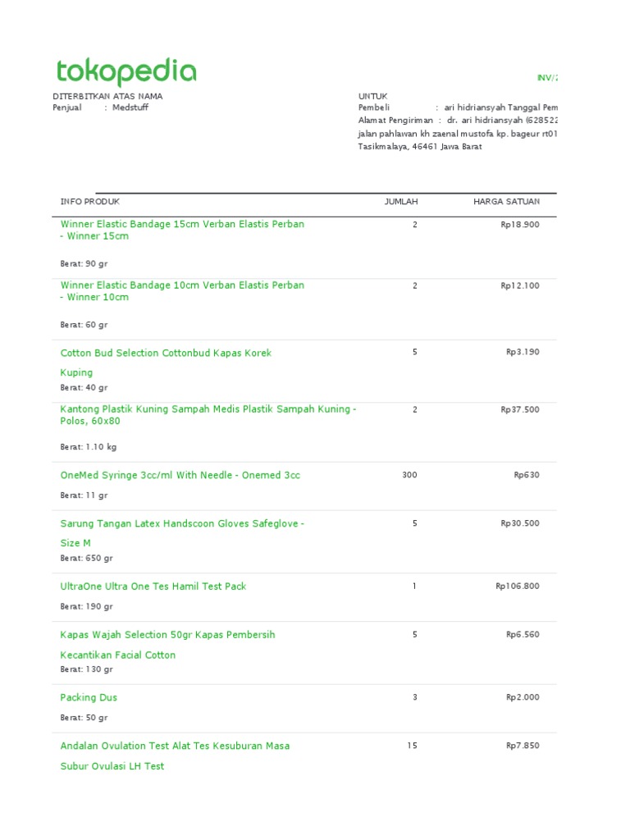The height and width of the screenshot is (840, 630).
Task: Open Andalan Ovulation Test product link
Action: point(175,746)
